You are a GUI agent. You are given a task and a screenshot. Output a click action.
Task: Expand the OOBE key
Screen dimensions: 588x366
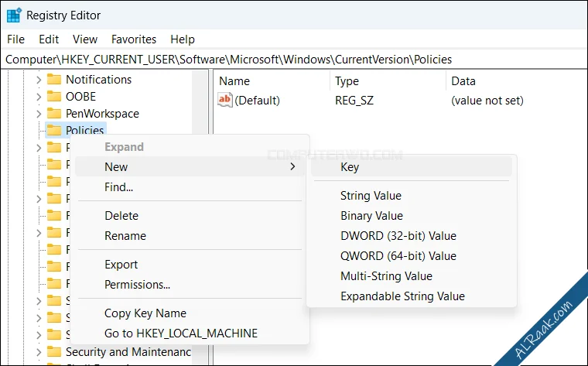click(x=39, y=97)
